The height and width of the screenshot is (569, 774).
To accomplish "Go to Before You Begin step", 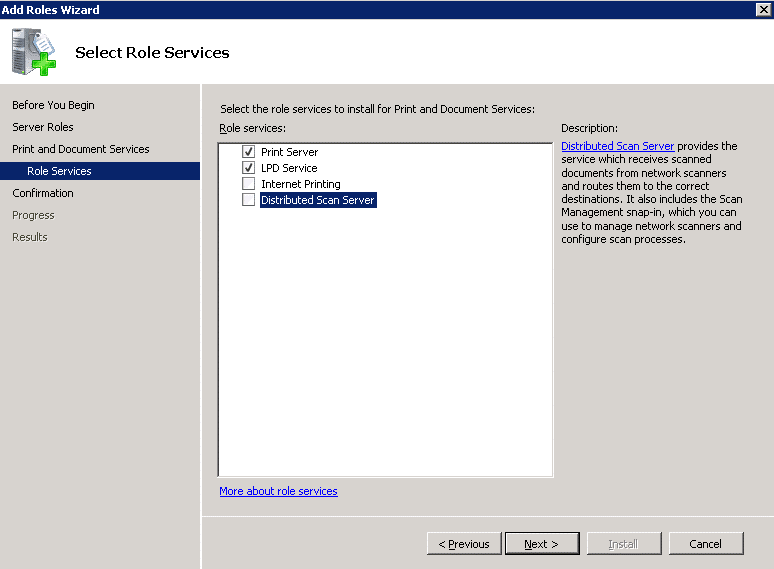I will pyautogui.click(x=53, y=105).
